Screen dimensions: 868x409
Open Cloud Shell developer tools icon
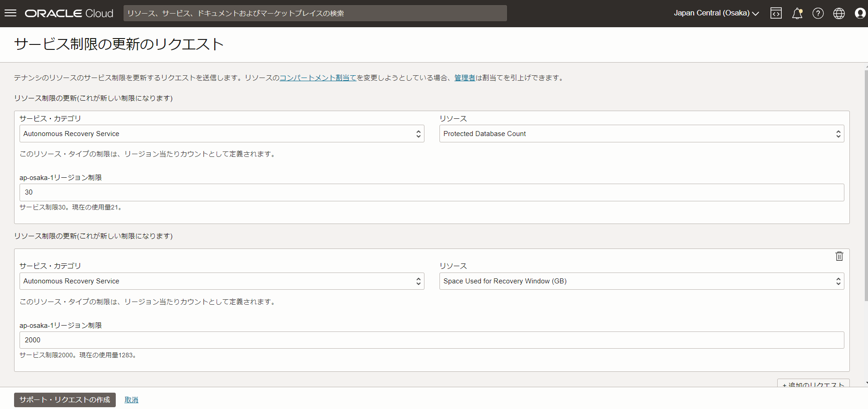coord(776,14)
